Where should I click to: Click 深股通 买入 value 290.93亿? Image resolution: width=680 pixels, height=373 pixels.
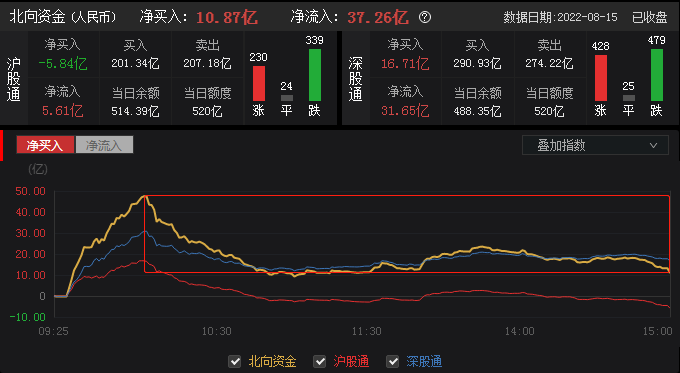pos(477,64)
